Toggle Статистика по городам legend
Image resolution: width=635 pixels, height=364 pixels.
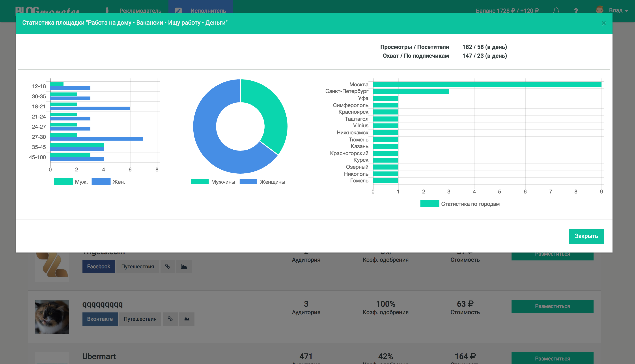click(460, 204)
